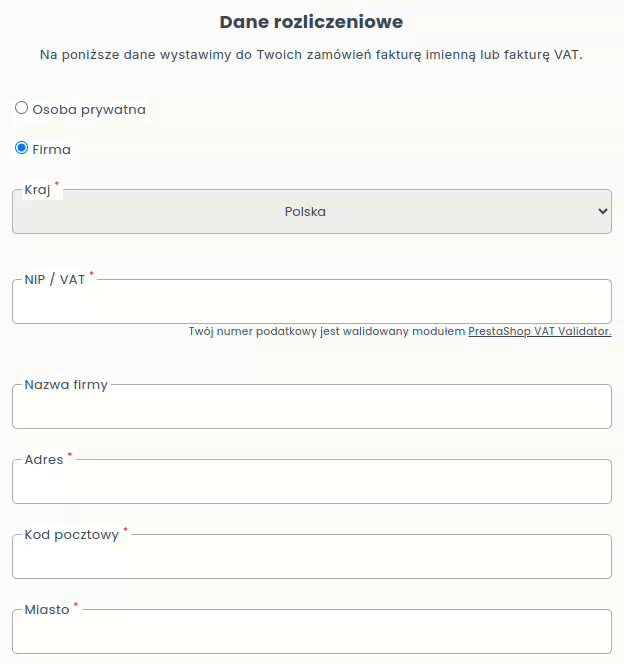This screenshot has width=624, height=664.
Task: Click the "Kod pocztowy" field label
Action: [71, 534]
